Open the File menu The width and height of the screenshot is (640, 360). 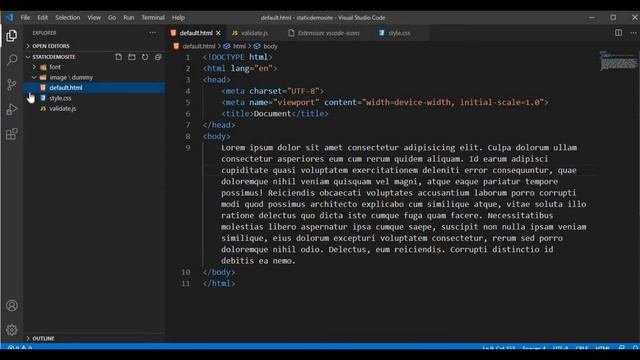pos(25,18)
